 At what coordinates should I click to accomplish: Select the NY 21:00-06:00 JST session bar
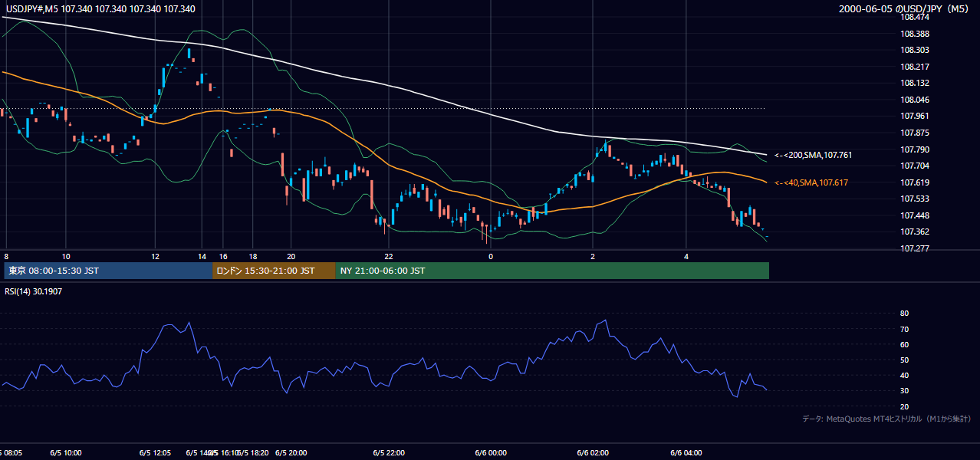(551, 271)
